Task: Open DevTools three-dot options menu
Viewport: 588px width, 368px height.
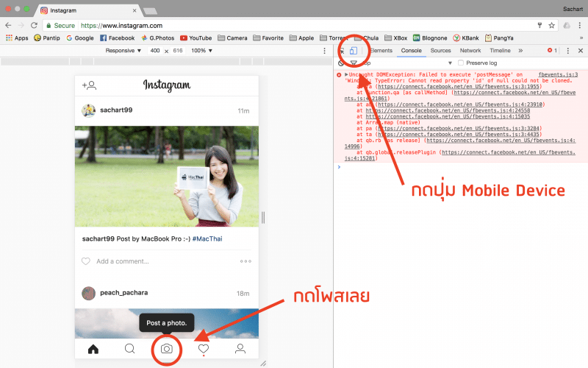Action: [567, 51]
